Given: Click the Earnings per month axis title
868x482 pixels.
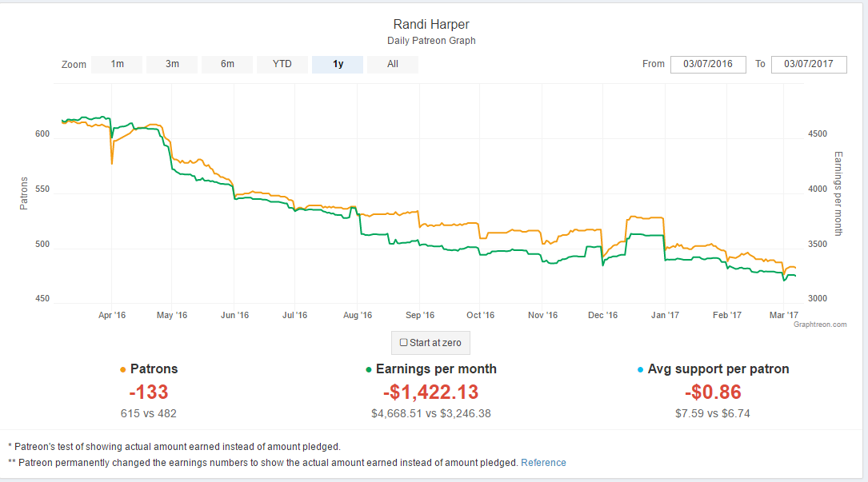Looking at the screenshot, I should tap(838, 193).
